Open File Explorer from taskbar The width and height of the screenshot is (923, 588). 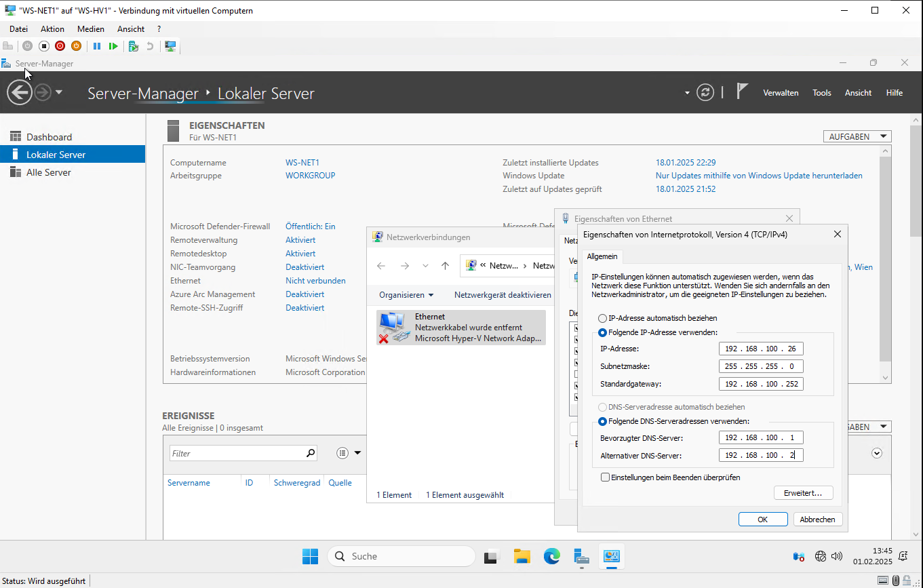click(x=522, y=556)
